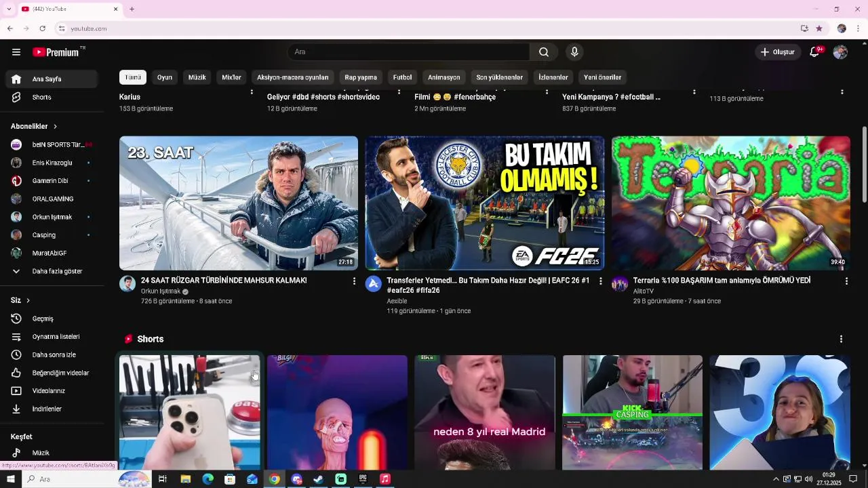Open the Shorts shelf options menu

point(841,339)
